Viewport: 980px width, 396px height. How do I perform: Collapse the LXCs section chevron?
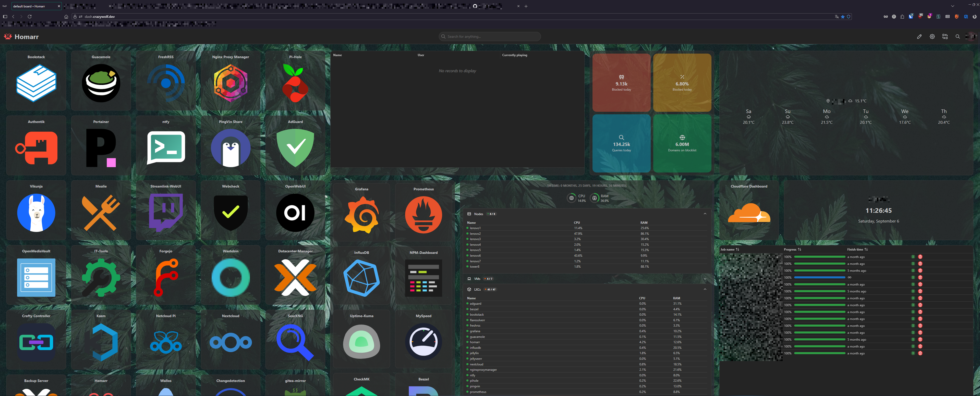click(705, 290)
